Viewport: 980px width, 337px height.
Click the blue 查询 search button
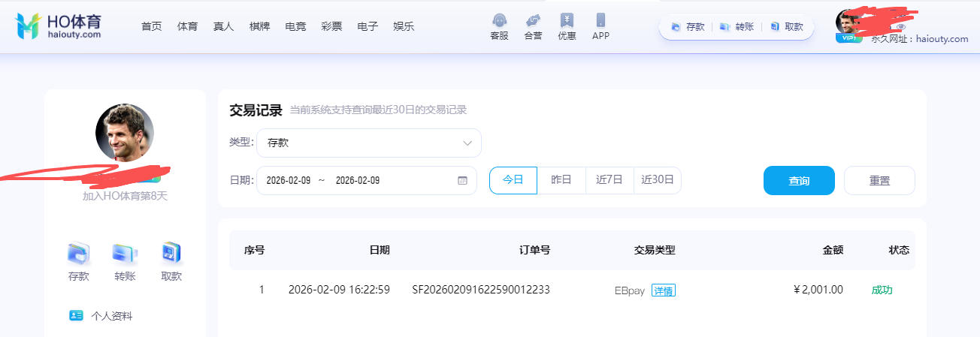(799, 181)
